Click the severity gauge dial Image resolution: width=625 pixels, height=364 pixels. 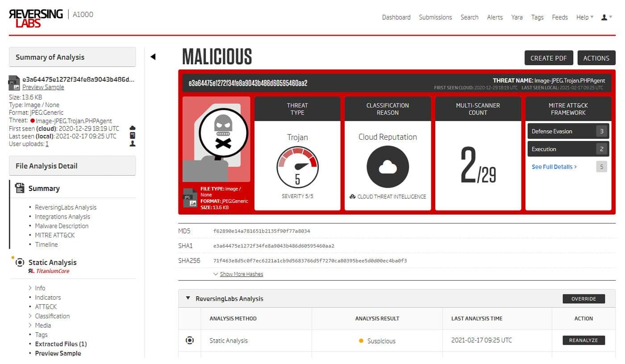click(297, 168)
